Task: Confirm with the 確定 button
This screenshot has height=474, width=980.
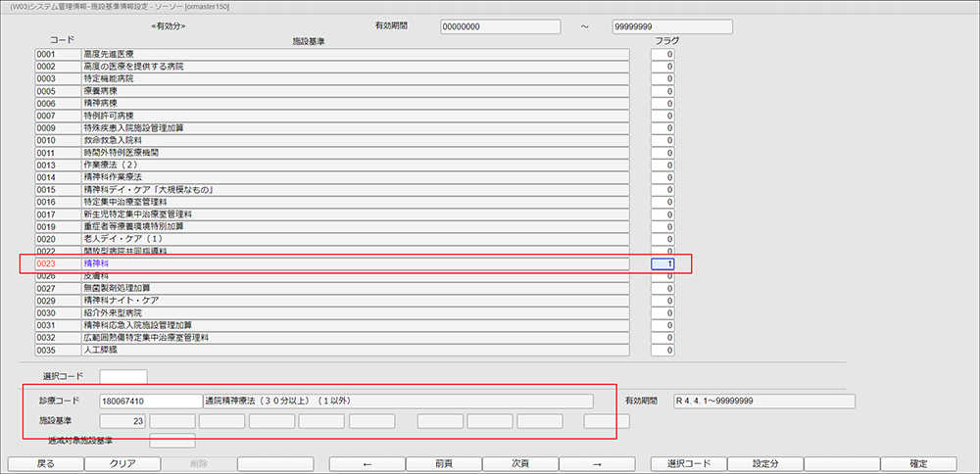Action: click(918, 464)
